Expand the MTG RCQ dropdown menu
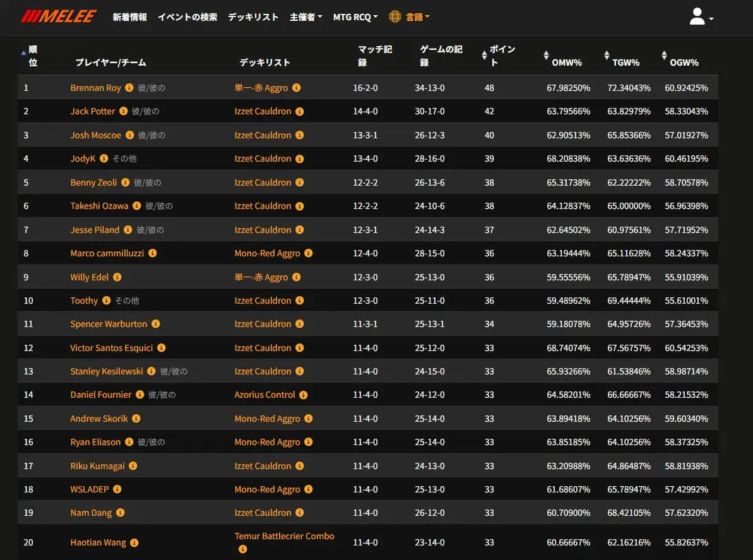This screenshot has height=560, width=753. pyautogui.click(x=355, y=17)
